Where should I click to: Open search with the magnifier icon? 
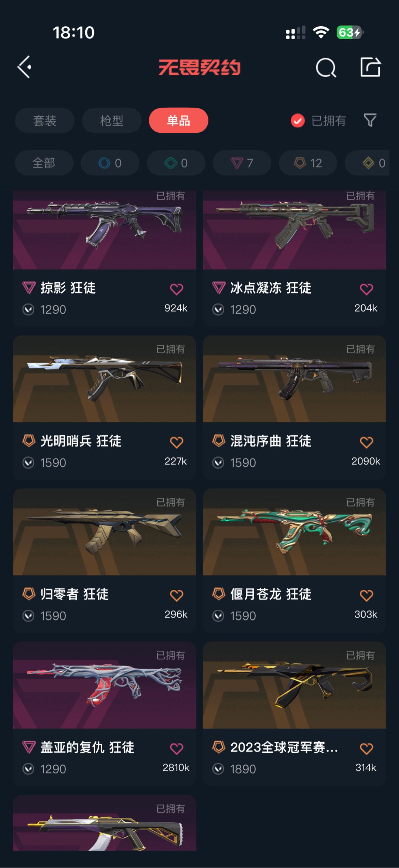(326, 68)
